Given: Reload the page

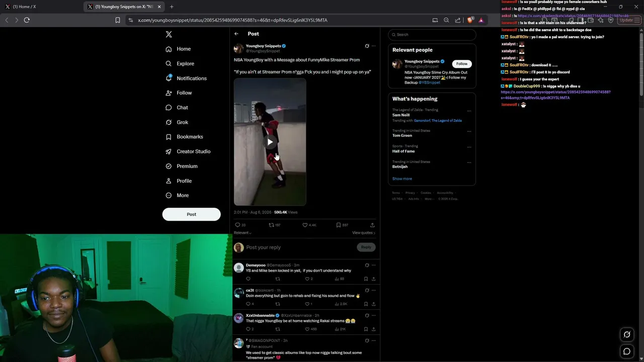Looking at the screenshot, I should [27, 20].
